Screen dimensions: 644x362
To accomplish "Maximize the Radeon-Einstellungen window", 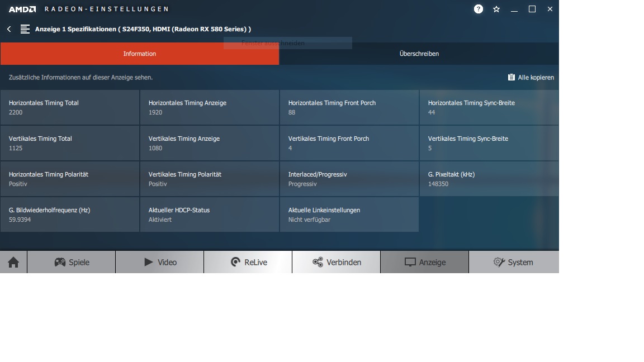I will pos(532,9).
